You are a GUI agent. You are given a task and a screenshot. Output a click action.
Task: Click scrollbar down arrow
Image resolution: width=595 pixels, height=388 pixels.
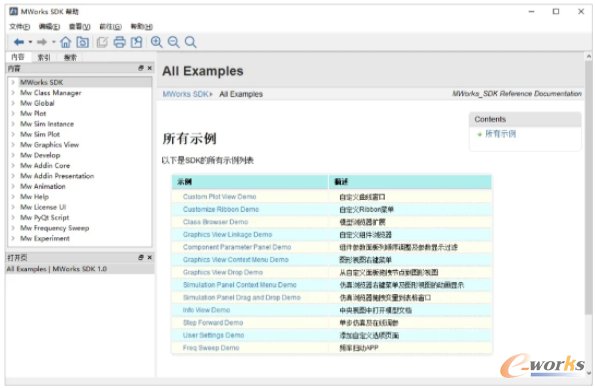(x=589, y=373)
